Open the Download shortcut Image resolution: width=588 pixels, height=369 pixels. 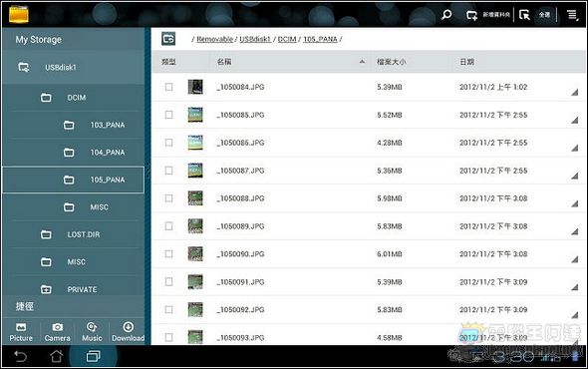coord(128,332)
